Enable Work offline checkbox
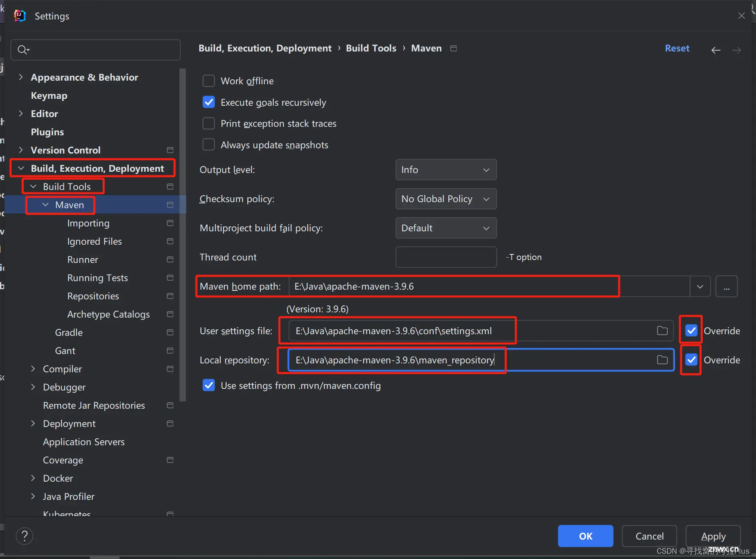This screenshot has height=559, width=756. pos(209,81)
